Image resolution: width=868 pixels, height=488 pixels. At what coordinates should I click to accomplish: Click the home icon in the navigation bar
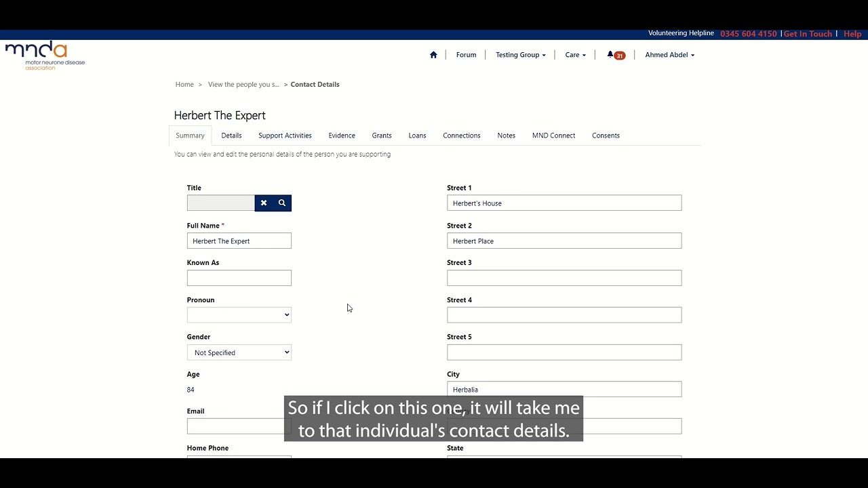(433, 55)
